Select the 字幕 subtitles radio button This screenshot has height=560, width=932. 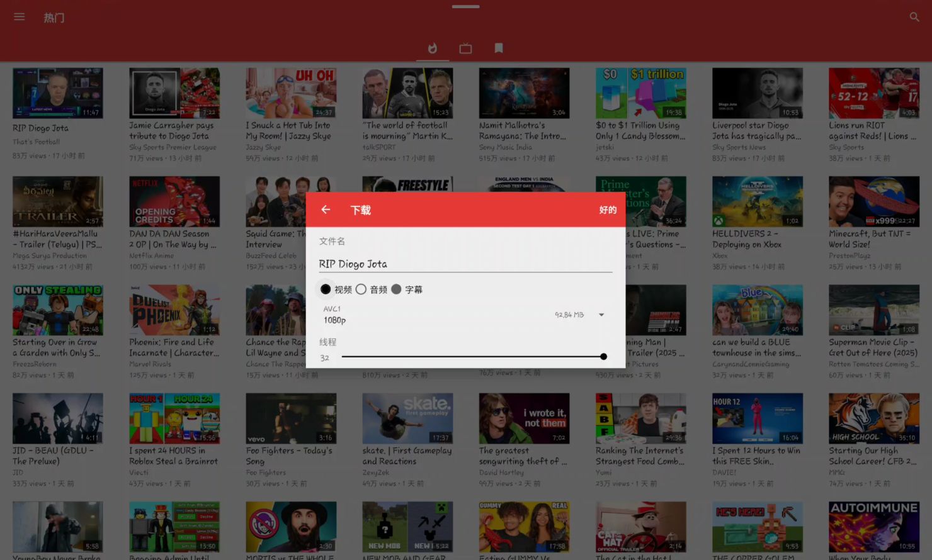[x=396, y=289]
